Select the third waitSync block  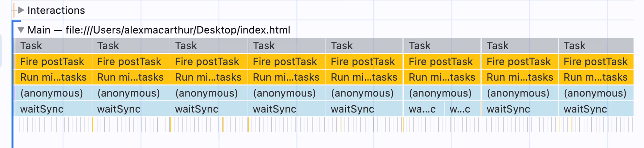209,109
